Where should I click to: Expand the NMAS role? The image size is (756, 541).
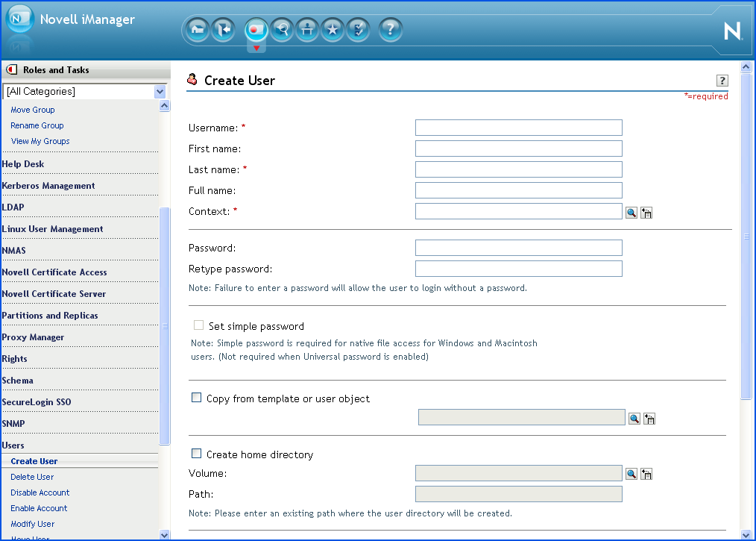pos(13,251)
